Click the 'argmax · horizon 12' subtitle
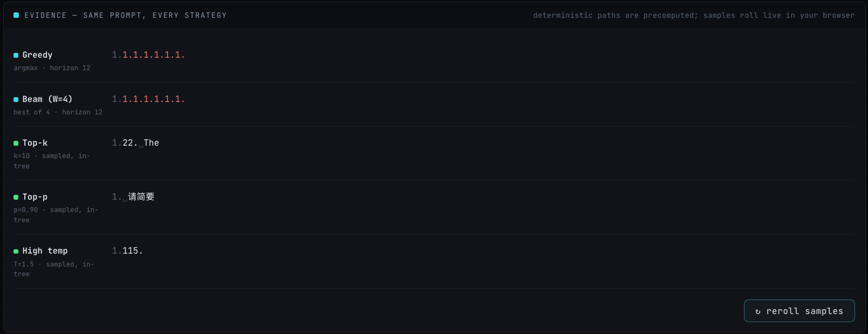 (52, 68)
